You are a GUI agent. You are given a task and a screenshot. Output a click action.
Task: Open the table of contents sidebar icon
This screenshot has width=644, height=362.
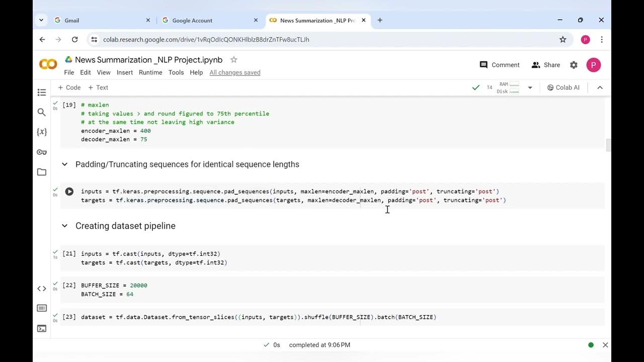tap(42, 93)
